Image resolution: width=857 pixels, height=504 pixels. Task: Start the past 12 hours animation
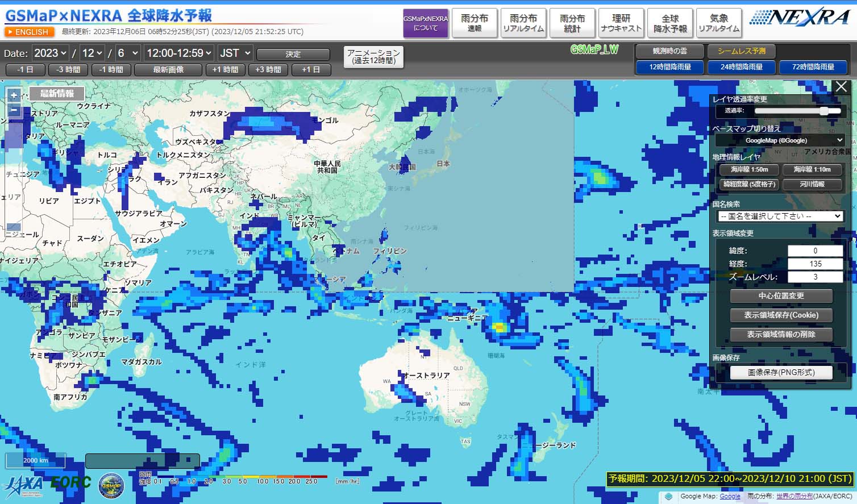pos(373,57)
